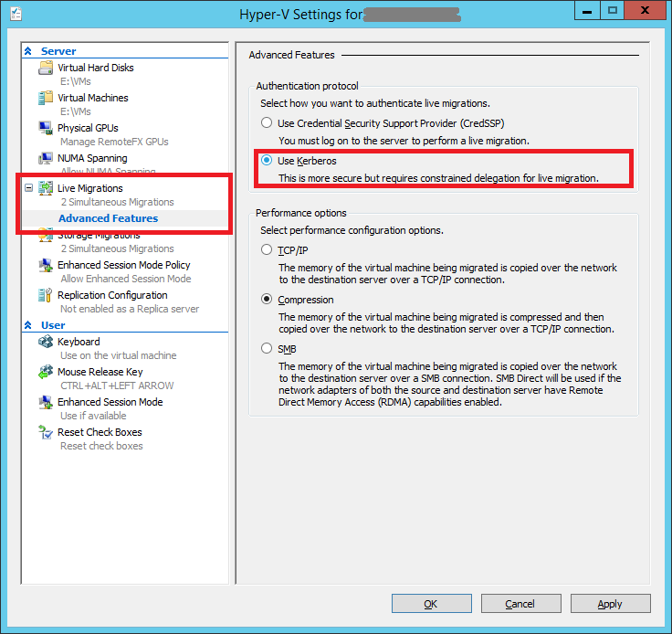
Task: Click the OK button
Action: [432, 604]
